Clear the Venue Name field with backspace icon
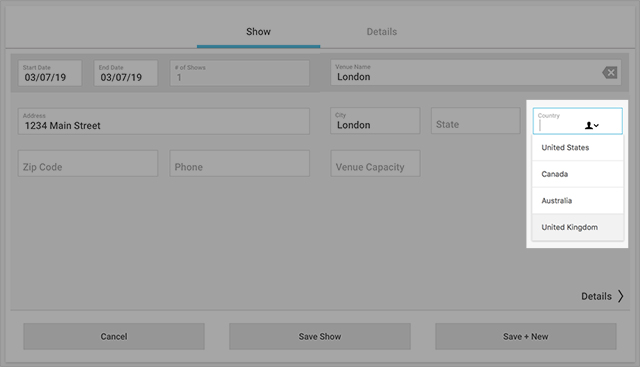The image size is (640, 367). pyautogui.click(x=610, y=73)
